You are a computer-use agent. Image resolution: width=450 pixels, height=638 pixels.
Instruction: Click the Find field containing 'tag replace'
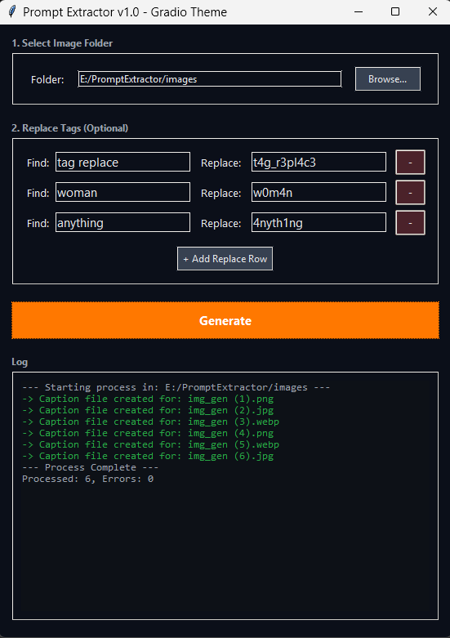coord(122,162)
